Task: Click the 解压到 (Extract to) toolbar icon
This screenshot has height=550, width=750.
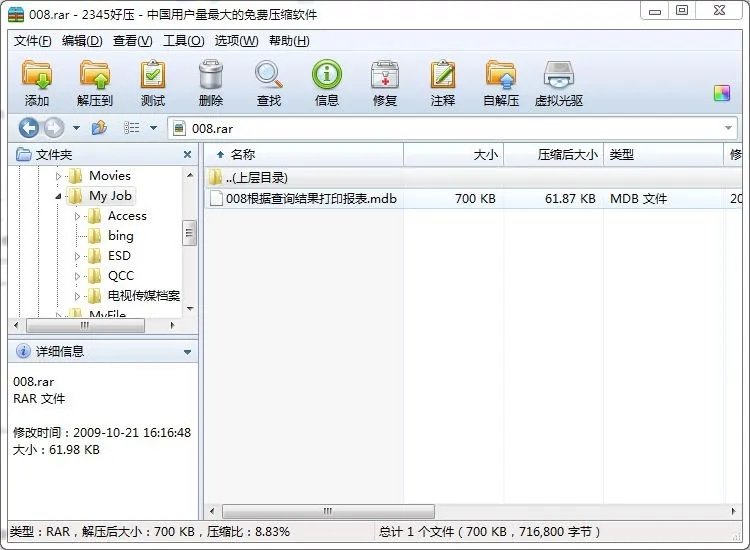Action: click(x=95, y=75)
